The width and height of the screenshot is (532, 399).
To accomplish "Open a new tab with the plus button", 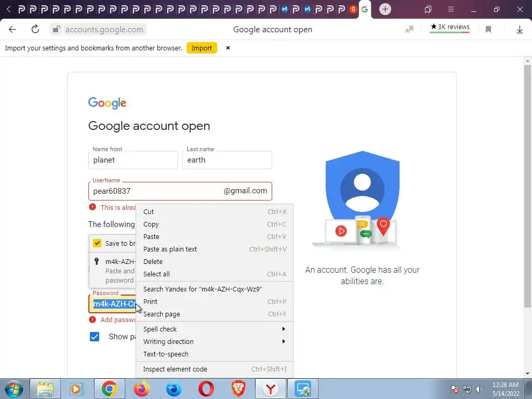I will point(385,9).
